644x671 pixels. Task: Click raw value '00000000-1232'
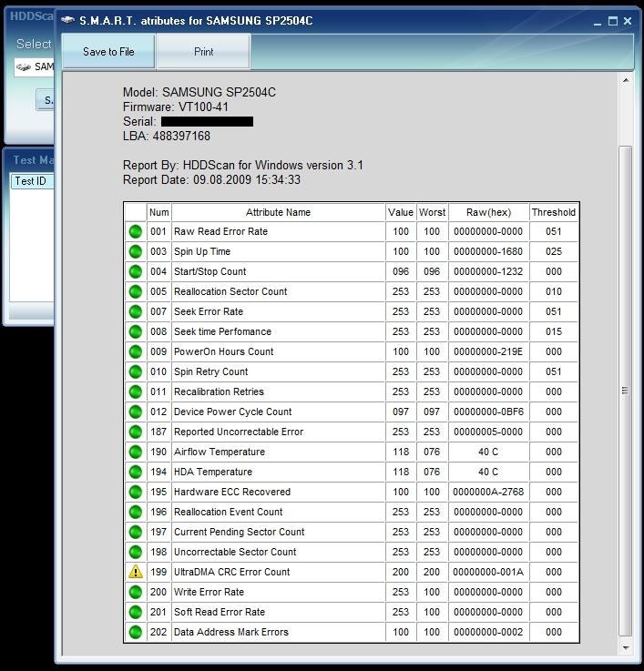point(488,271)
